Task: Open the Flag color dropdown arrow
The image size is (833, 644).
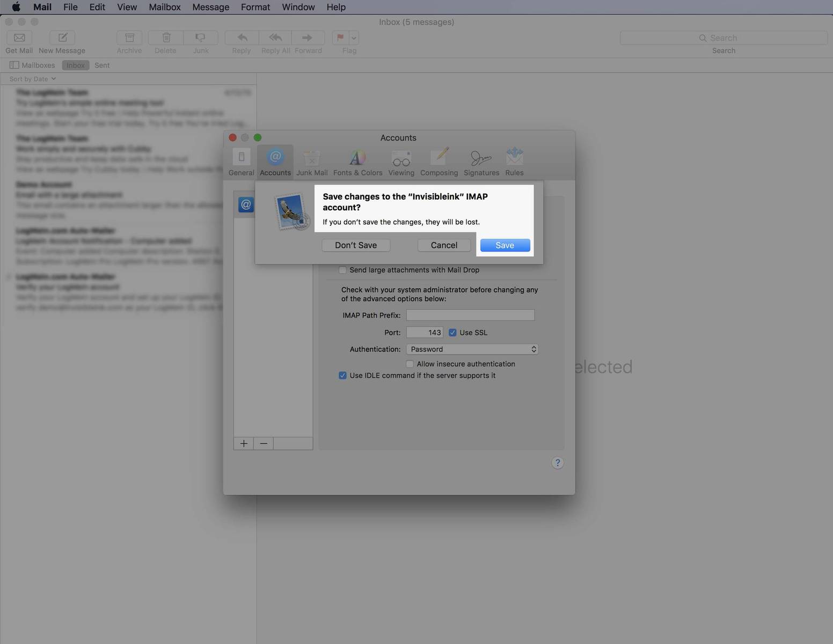Action: 354,38
